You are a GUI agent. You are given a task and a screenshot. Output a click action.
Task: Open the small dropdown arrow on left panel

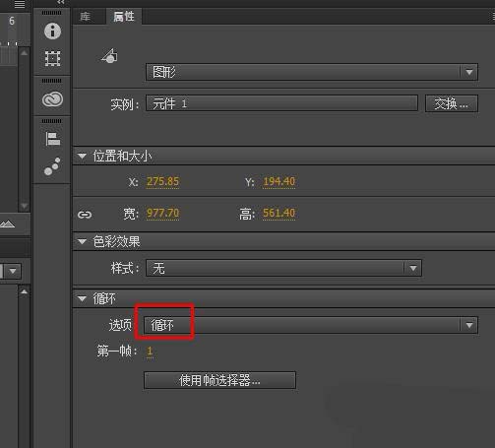13,271
